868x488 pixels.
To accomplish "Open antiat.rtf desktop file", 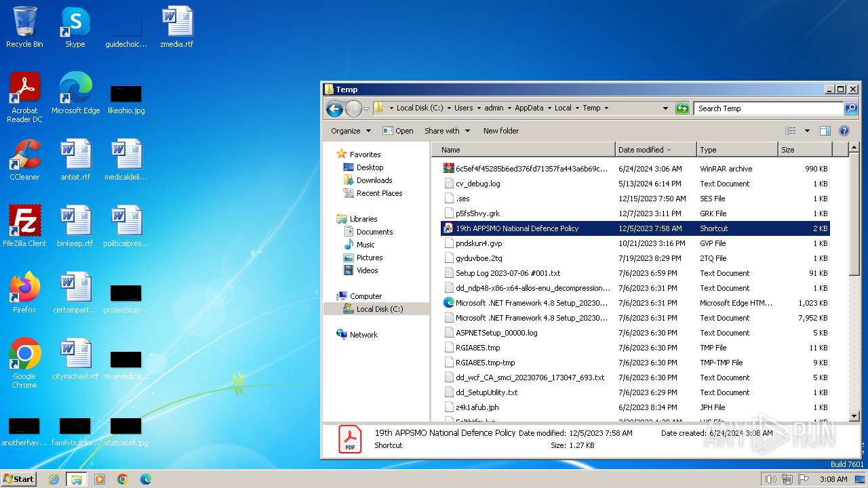I will tap(75, 160).
